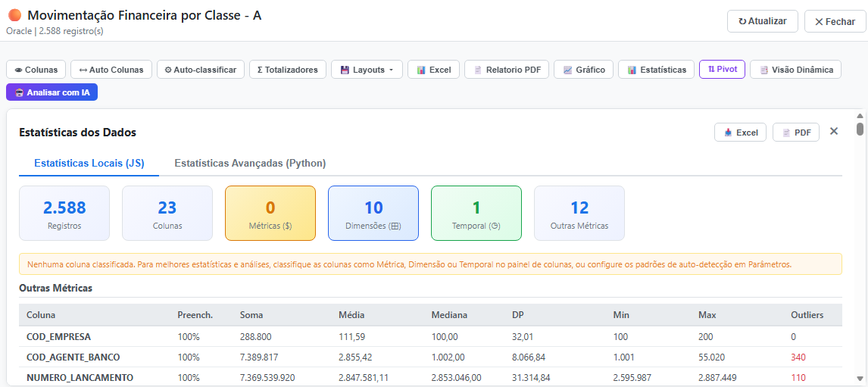Image resolution: width=868 pixels, height=387 pixels.
Task: Export grid using toolbar Excel button
Action: click(432, 70)
